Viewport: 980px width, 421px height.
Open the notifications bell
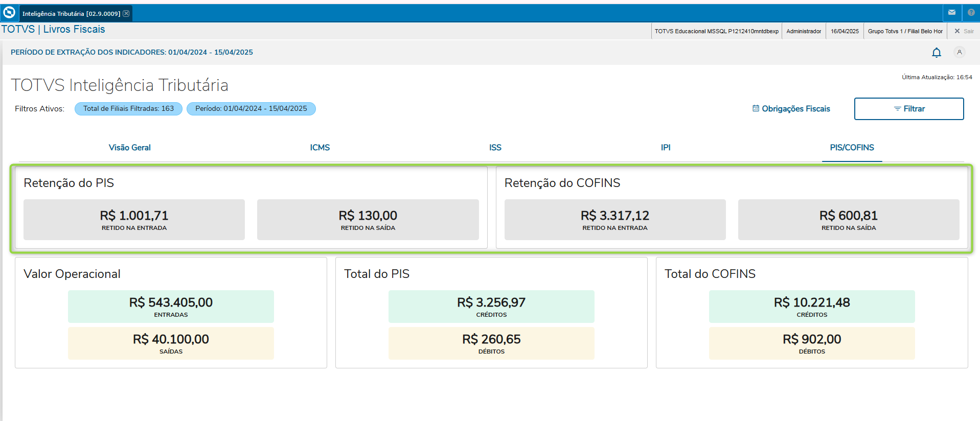(937, 52)
